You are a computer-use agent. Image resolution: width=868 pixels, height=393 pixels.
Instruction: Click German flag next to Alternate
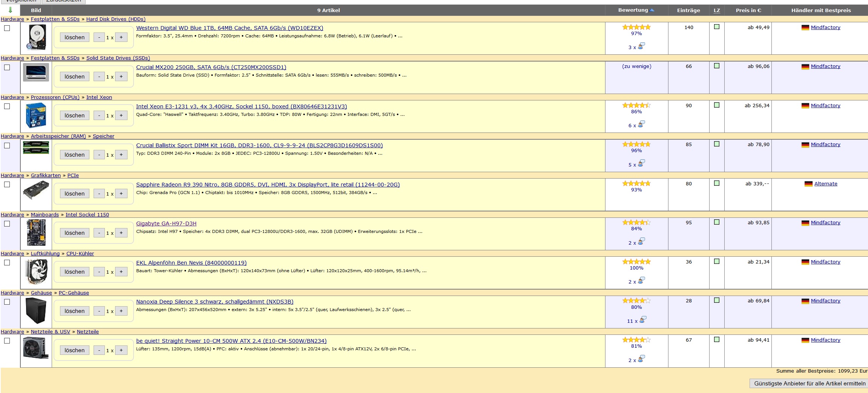pyautogui.click(x=808, y=184)
